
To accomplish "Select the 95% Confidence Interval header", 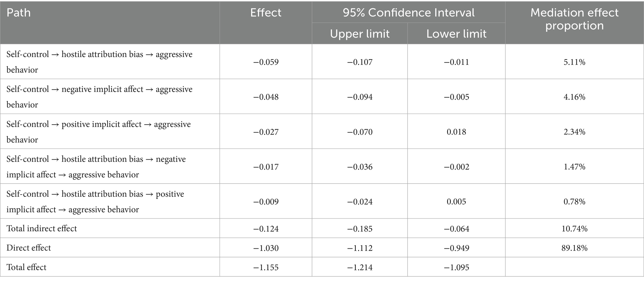I will pyautogui.click(x=408, y=13).
